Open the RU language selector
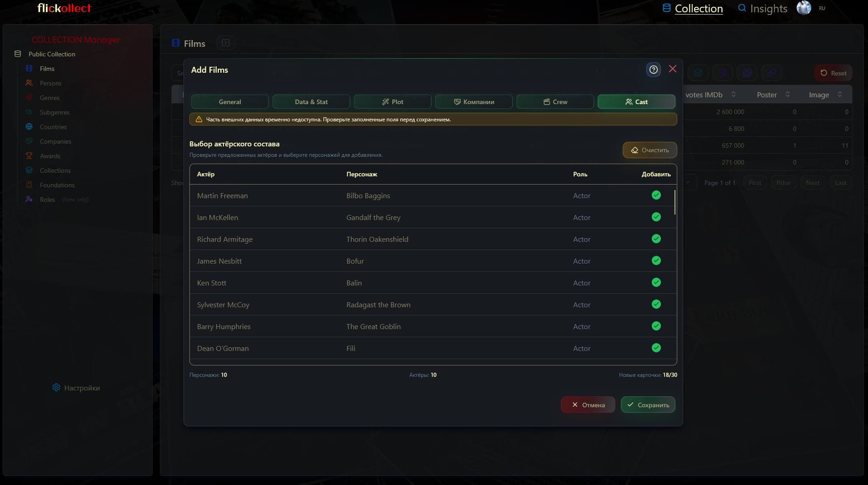The height and width of the screenshot is (485, 868). [822, 8]
